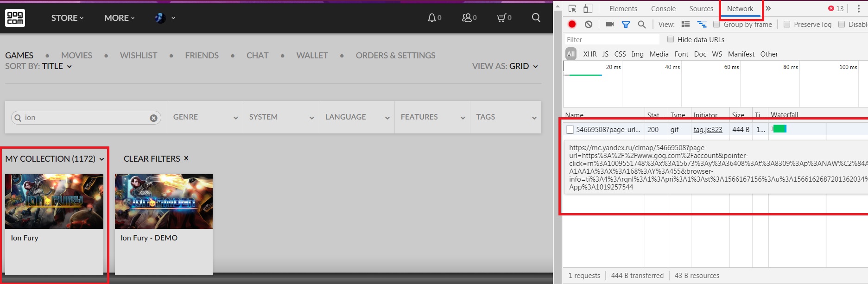Screen dimensions: 868x284
Task: Open the SORT BY: TITLE dropdown
Action: pos(38,66)
